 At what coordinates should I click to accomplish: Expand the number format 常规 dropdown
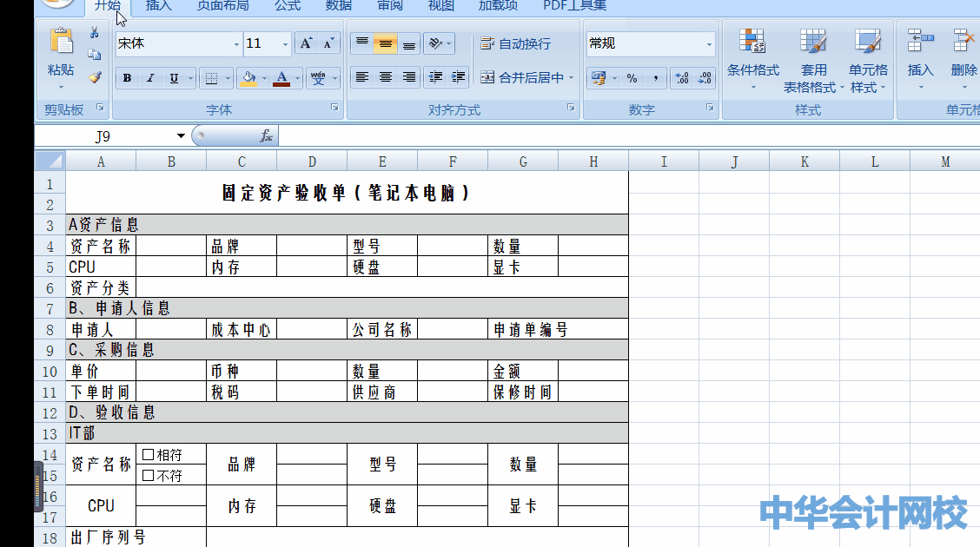click(x=709, y=44)
